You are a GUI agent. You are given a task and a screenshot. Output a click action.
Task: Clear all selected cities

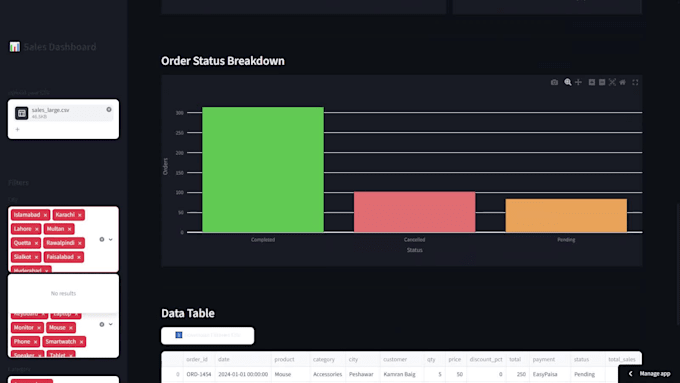(102, 239)
